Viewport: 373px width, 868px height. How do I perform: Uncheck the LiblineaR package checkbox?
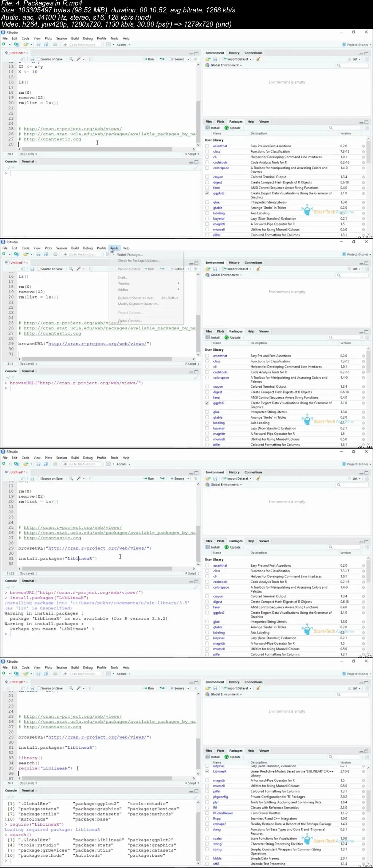[x=207, y=771]
